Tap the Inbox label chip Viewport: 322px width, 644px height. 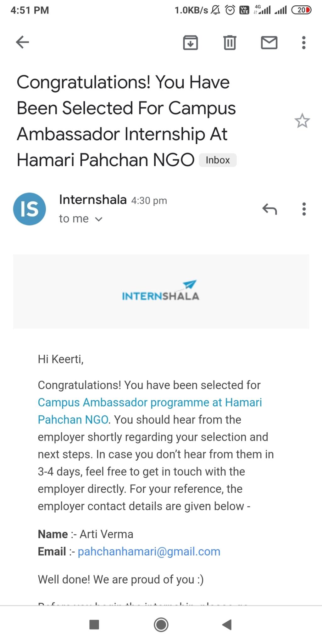(x=218, y=160)
